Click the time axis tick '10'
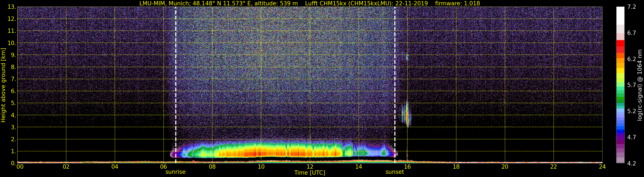Screen dimensions: 644x177 click(261, 167)
